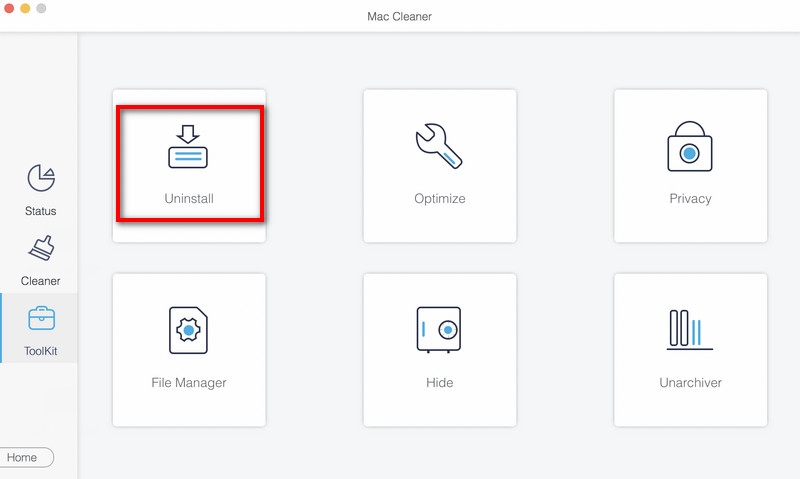
Task: Open the File Manager gear-document icon
Action: coord(189,330)
